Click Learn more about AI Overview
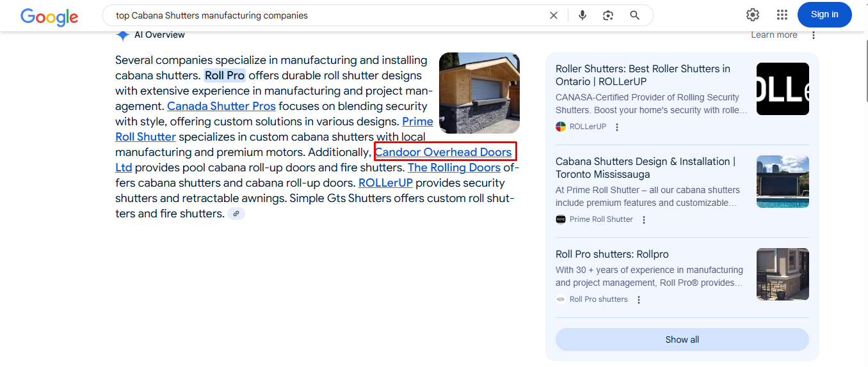The width and height of the screenshot is (868, 367). (774, 35)
